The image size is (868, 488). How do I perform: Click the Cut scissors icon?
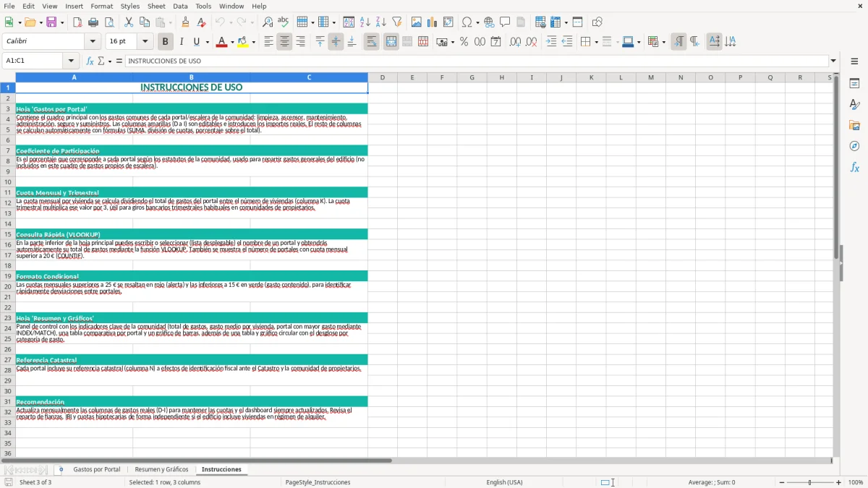[128, 22]
